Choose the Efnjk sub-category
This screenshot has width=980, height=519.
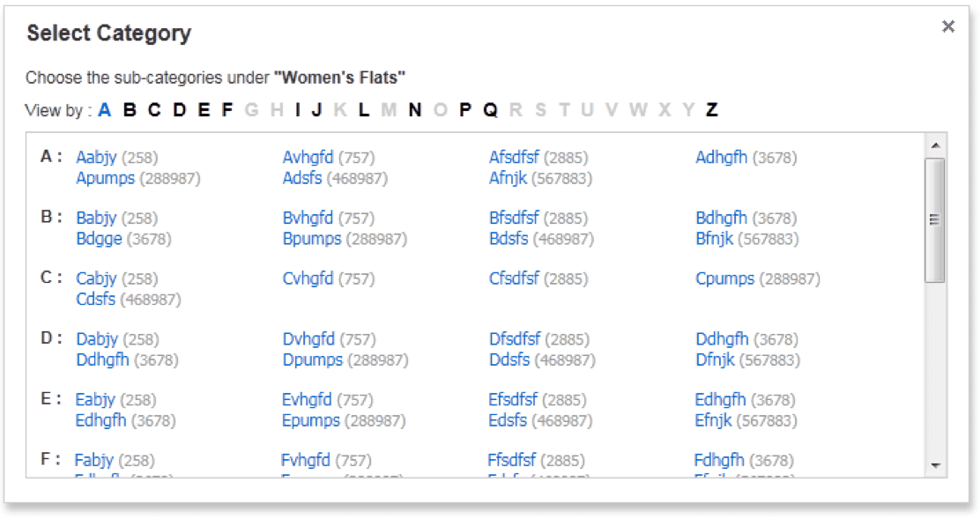coord(712,420)
